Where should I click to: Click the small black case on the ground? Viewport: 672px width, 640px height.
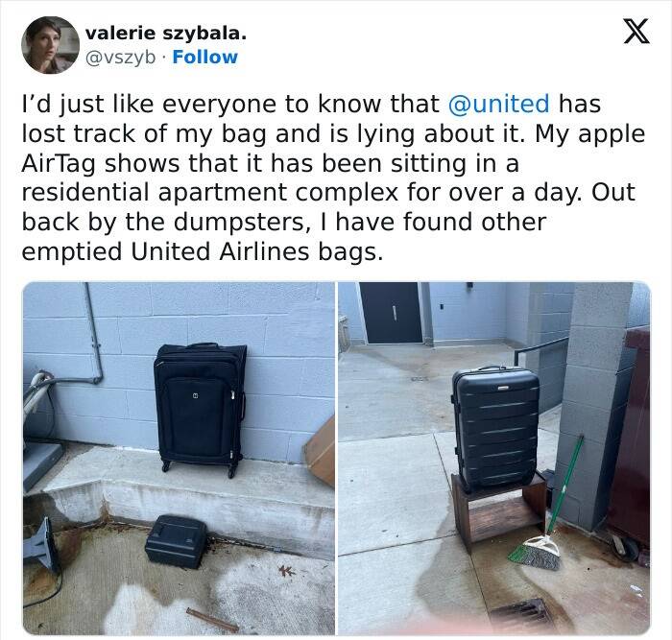pyautogui.click(x=176, y=542)
